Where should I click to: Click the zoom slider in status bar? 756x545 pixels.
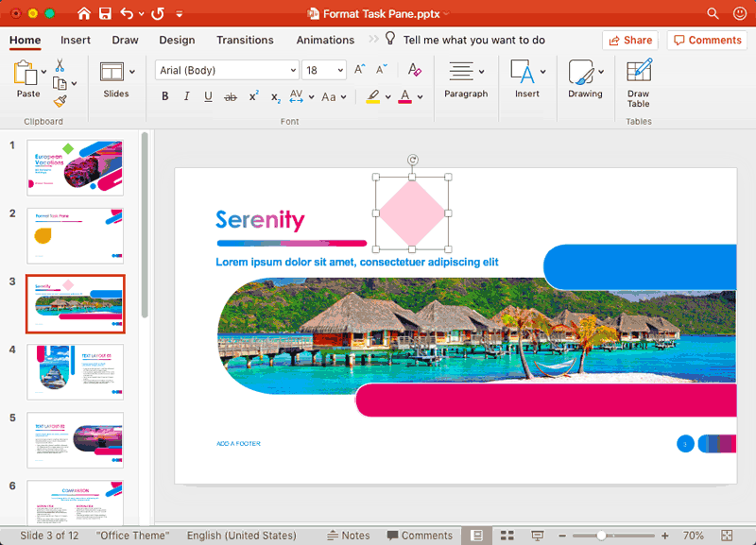click(602, 536)
